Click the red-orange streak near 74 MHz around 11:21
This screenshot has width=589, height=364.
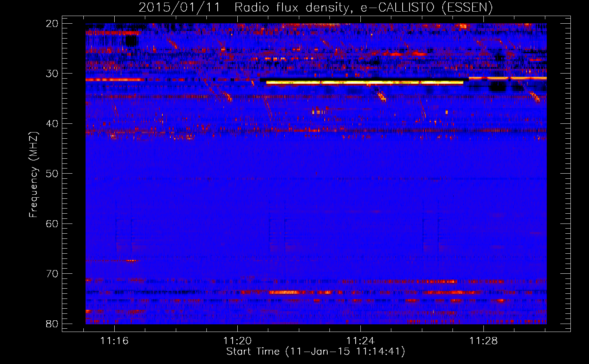click(284, 292)
